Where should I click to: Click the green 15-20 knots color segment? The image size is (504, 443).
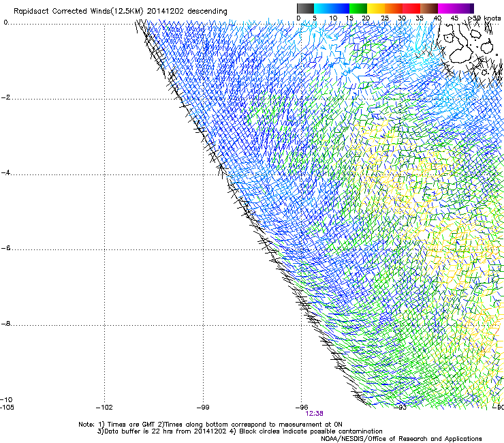click(358, 8)
